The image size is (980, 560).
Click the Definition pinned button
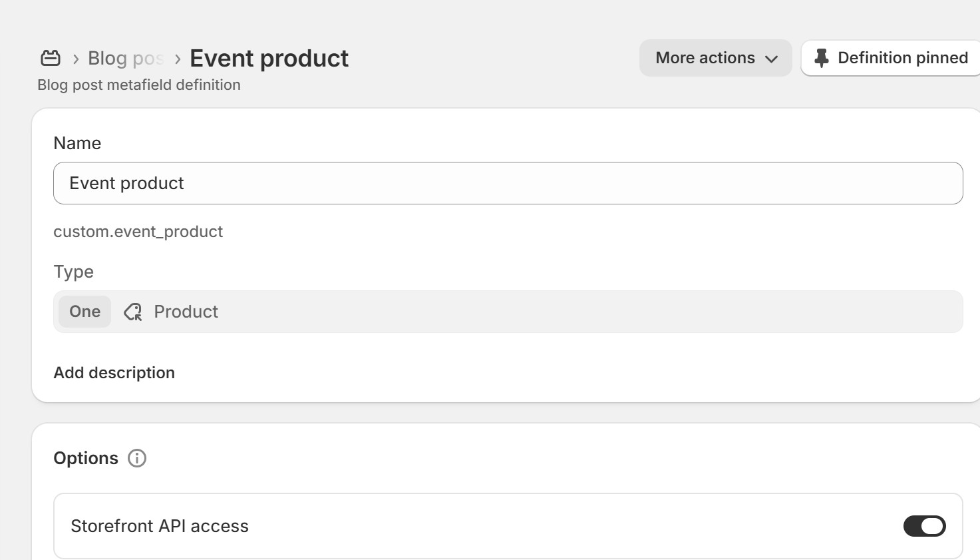890,58
